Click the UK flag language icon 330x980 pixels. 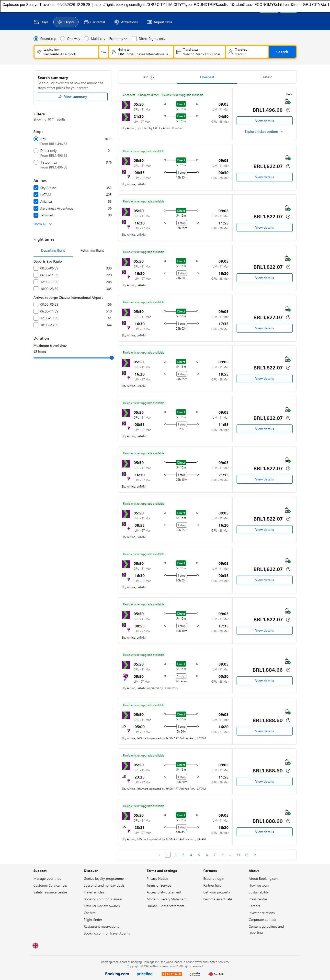point(35,945)
